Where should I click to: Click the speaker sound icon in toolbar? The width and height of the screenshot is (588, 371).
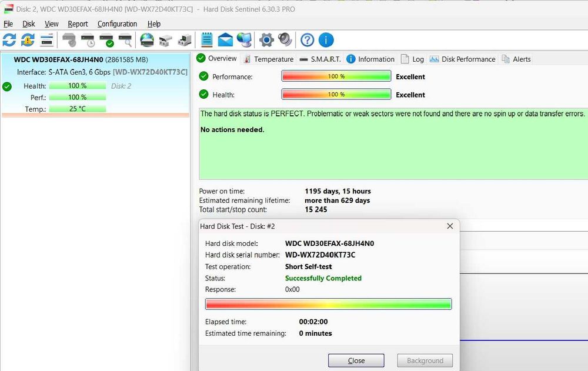[285, 40]
